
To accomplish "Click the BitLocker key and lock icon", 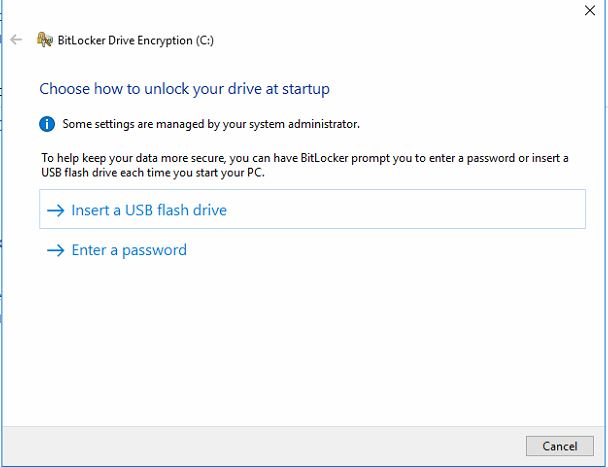I will 44,40.
